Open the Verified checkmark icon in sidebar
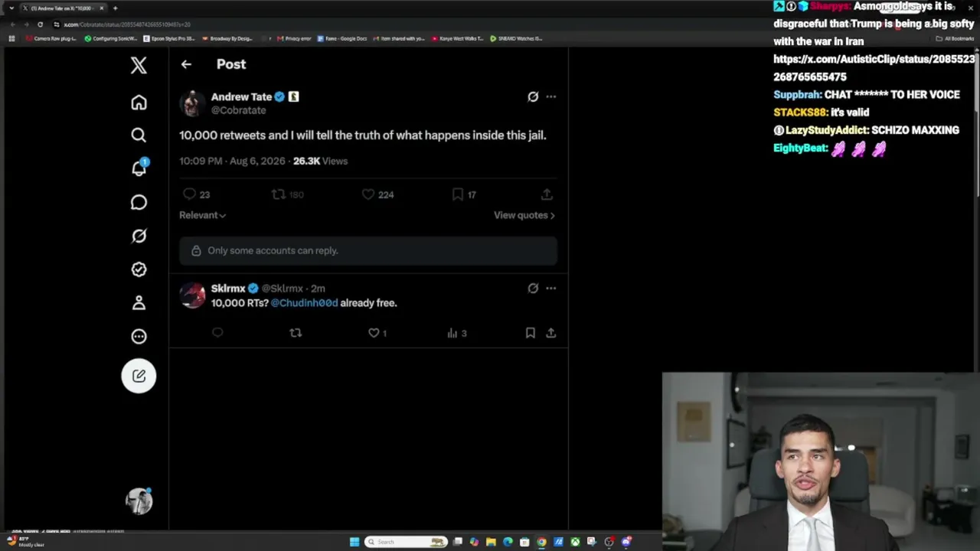The image size is (980, 551). pyautogui.click(x=139, y=269)
